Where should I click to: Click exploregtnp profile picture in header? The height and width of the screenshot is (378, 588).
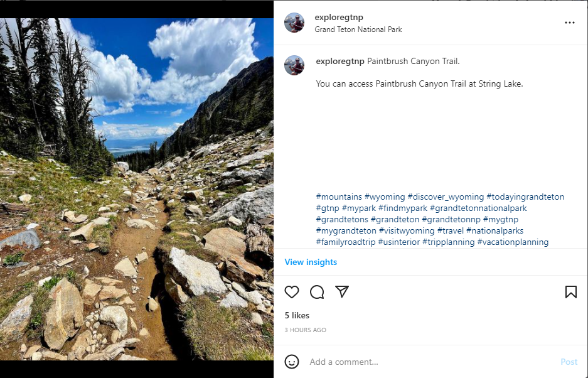pos(294,23)
